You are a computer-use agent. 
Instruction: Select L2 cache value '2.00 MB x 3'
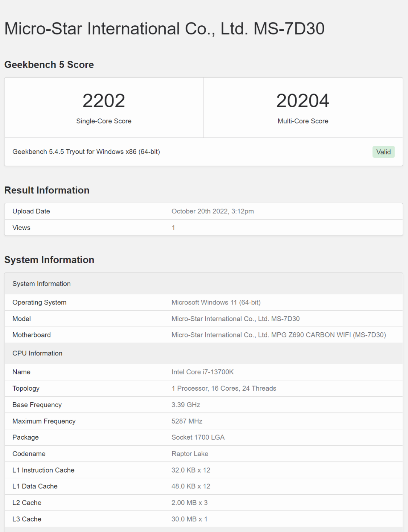[x=190, y=503]
